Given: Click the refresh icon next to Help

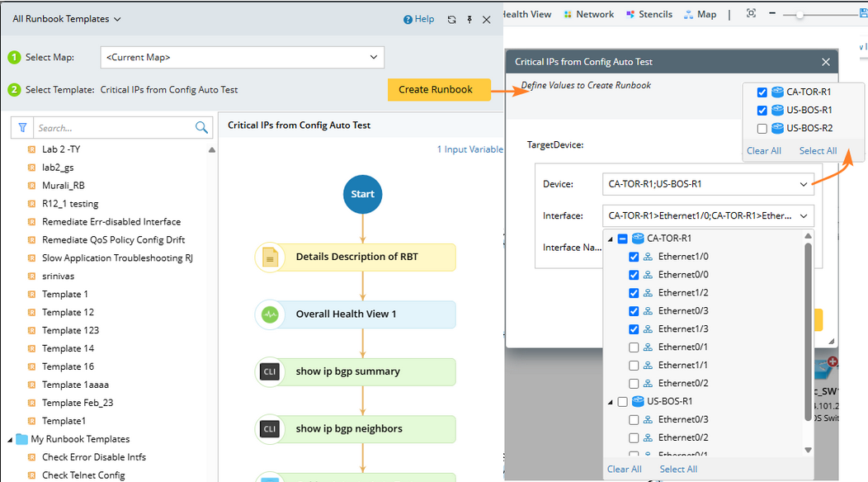Looking at the screenshot, I should tap(451, 19).
